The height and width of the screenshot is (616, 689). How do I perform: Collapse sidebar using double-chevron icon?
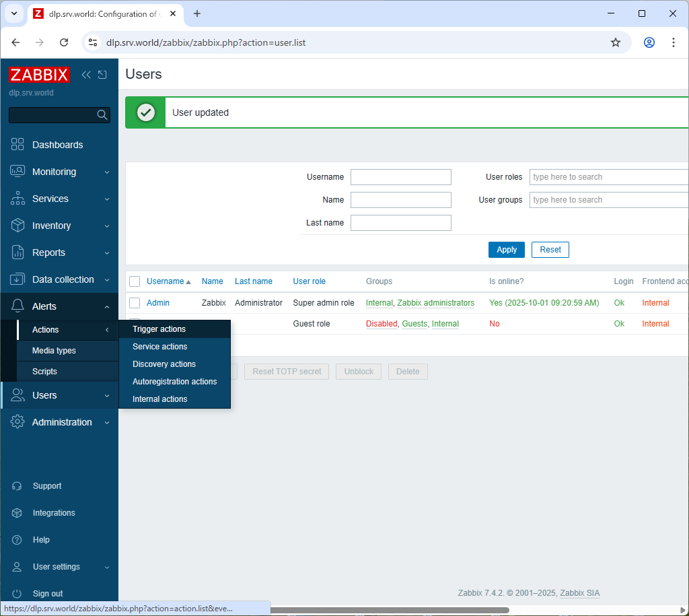(86, 75)
